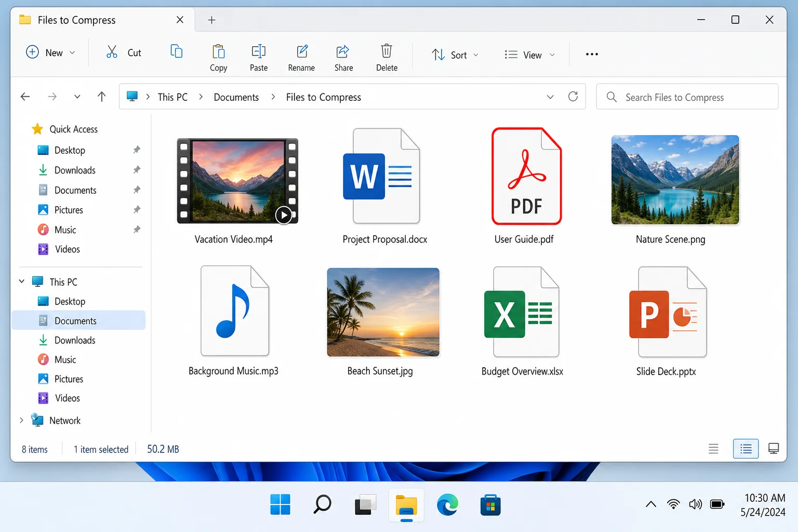Unpin Music from Quick Access
Screen dimensions: 798x532
coord(137,230)
